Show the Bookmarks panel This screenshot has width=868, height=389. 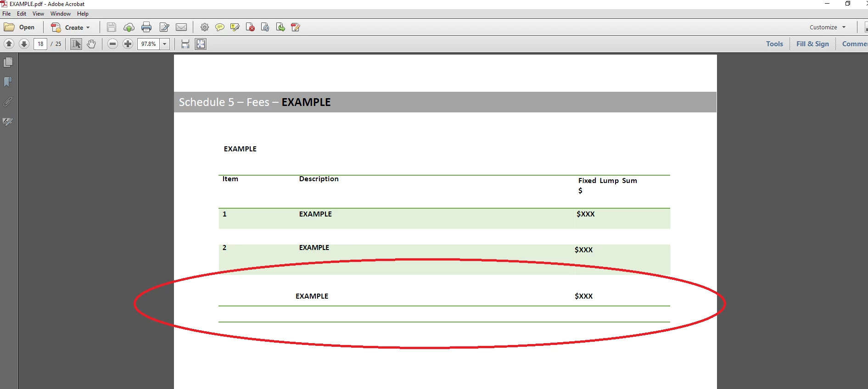[8, 82]
